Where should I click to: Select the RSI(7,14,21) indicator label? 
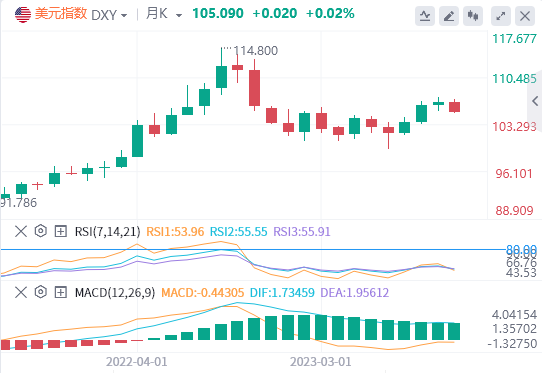point(108,231)
